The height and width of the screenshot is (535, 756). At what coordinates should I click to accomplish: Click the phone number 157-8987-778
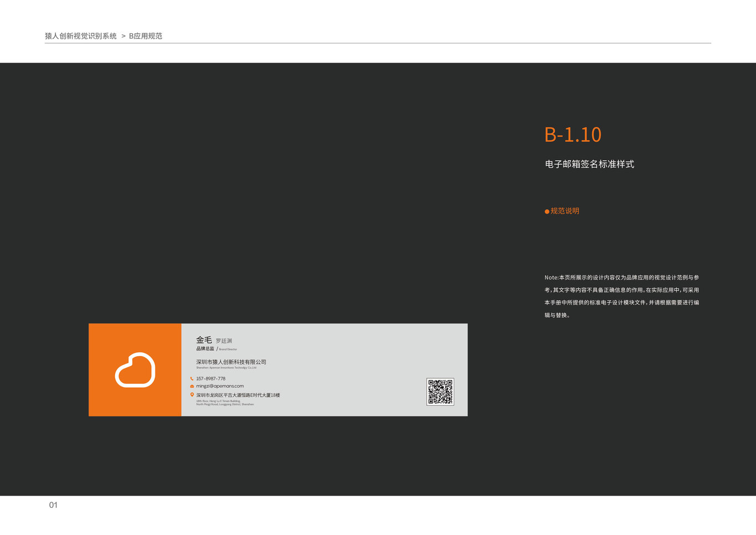point(211,379)
